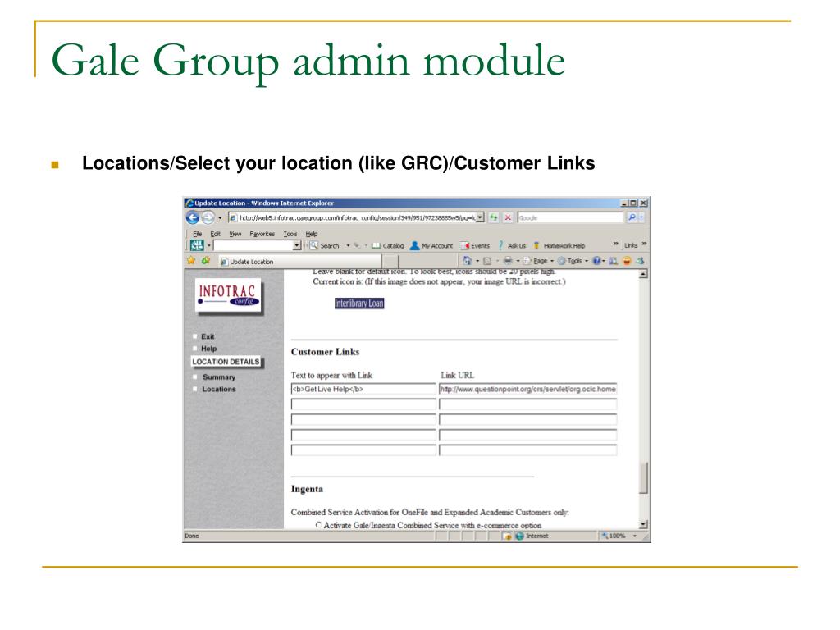Click the Get Live Help text field
This screenshot has width=840, height=630.
[x=363, y=390]
